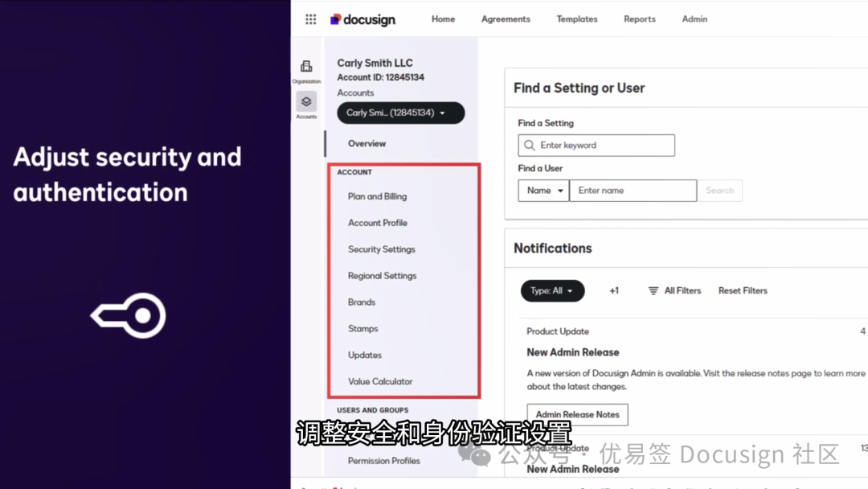Open Regional Settings

tap(382, 276)
